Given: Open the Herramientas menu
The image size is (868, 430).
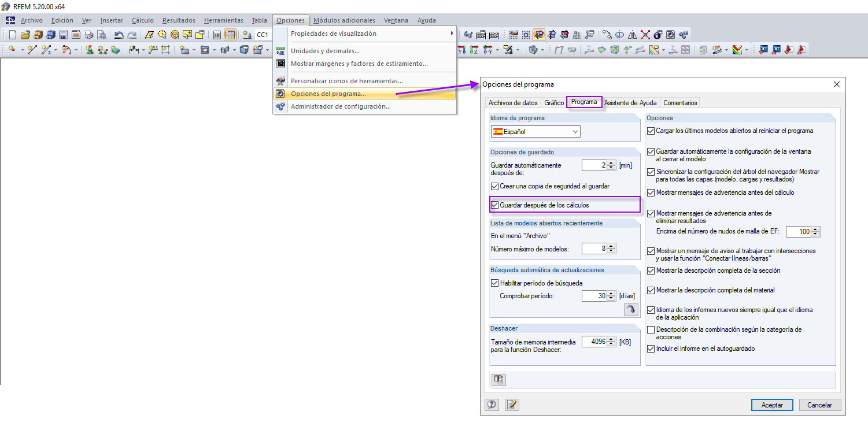Looking at the screenshot, I should tap(224, 20).
